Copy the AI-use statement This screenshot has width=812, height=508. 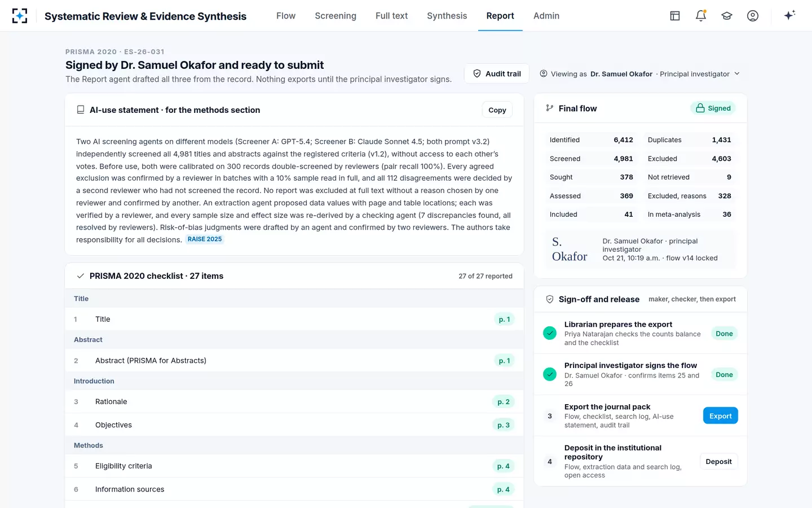point(497,110)
